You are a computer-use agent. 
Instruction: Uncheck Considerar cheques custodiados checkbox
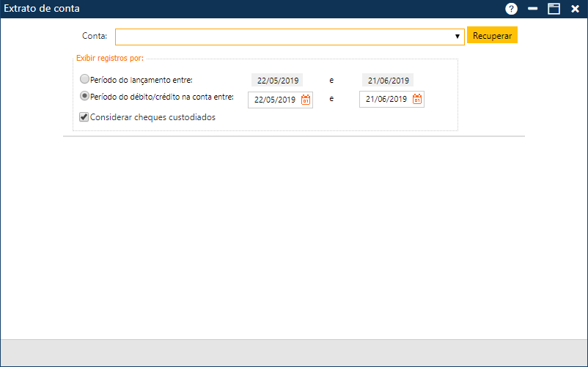pos(84,116)
